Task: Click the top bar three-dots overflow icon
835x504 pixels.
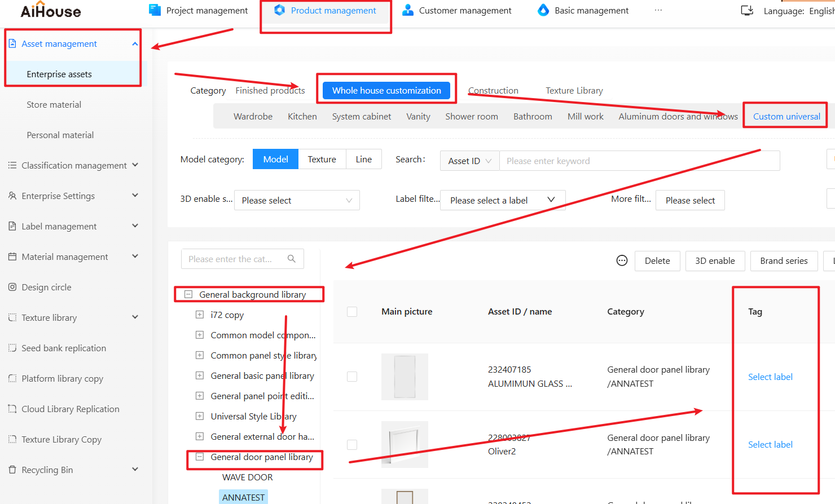Action: (658, 10)
